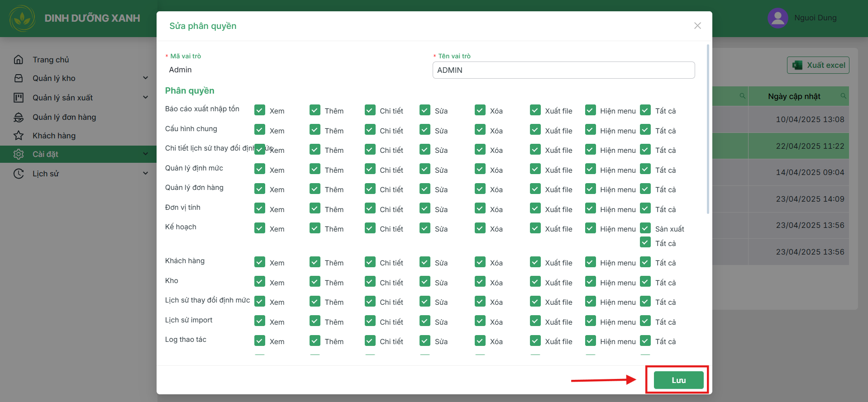Uncheck Xóa for Khách hàng
This screenshot has height=402, width=868.
click(x=480, y=262)
